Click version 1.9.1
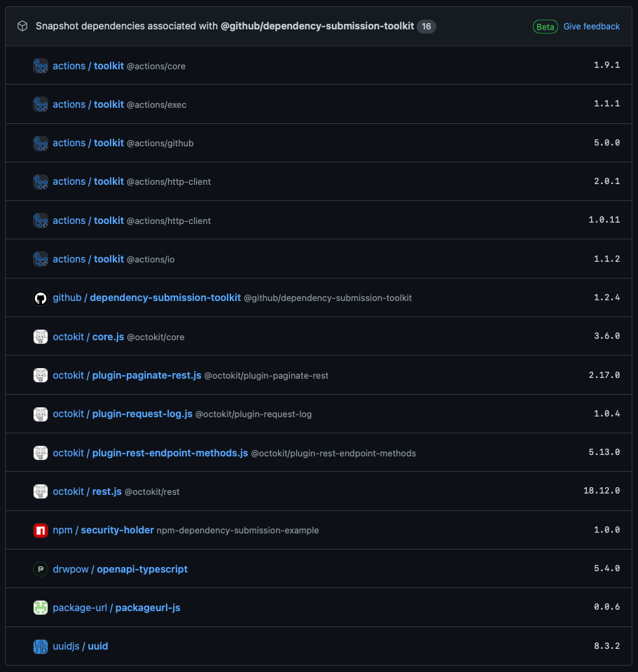Image resolution: width=638 pixels, height=672 pixels. [606, 65]
